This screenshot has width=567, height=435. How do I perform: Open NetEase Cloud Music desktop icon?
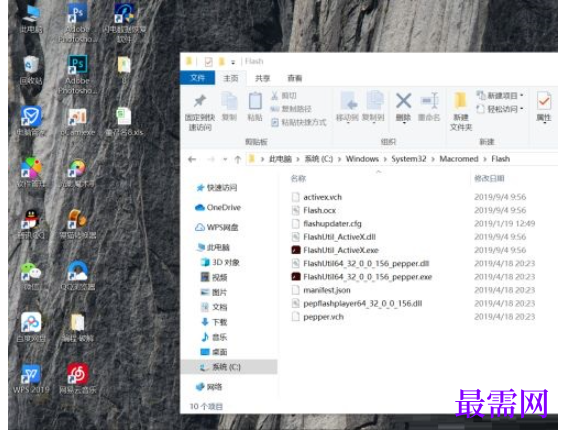click(78, 379)
